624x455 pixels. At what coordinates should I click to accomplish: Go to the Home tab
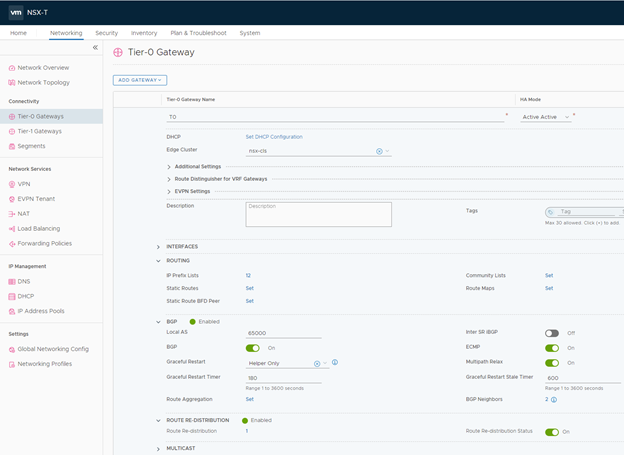(x=18, y=33)
